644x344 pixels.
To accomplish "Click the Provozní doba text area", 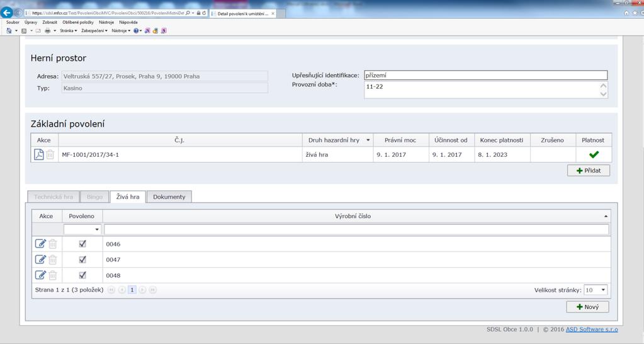I will 485,89.
